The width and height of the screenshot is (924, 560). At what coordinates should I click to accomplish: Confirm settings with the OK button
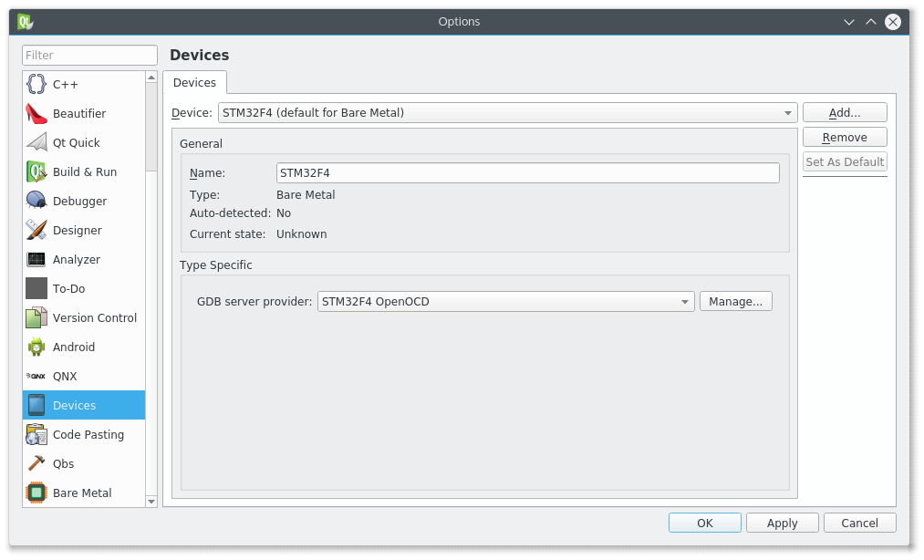[705, 523]
